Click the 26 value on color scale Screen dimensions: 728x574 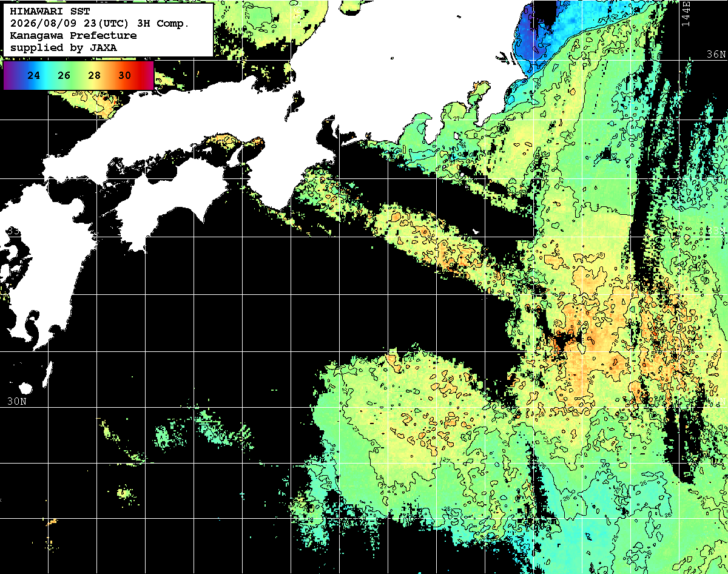[64, 75]
